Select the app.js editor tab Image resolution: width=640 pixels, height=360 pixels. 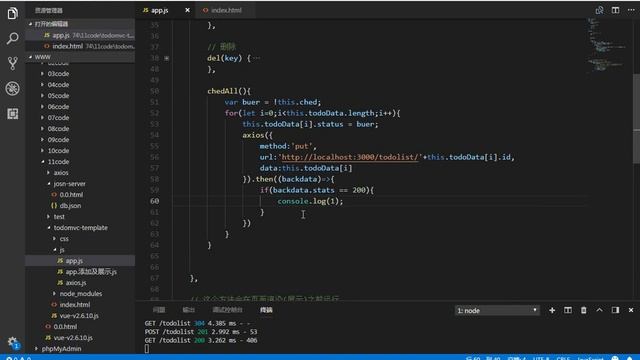pyautogui.click(x=160, y=10)
